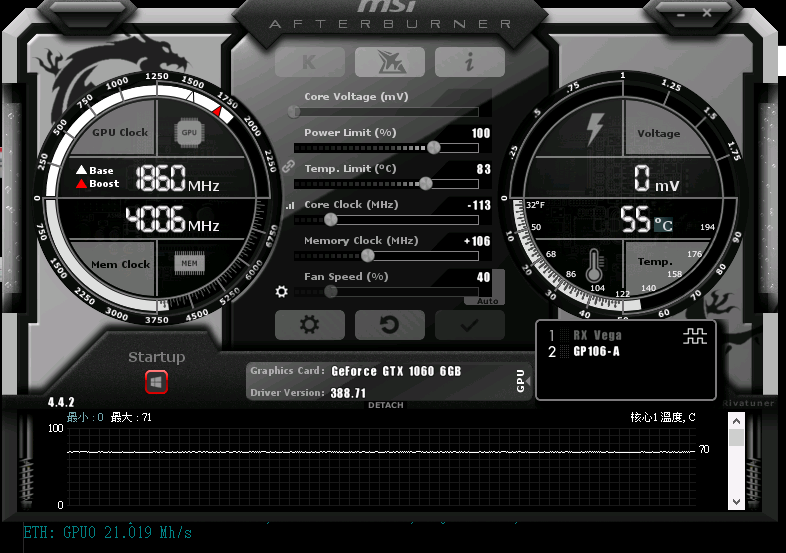Viewport: 786px width, 553px height.
Task: Click the Fan Speed value 40
Action: [483, 277]
